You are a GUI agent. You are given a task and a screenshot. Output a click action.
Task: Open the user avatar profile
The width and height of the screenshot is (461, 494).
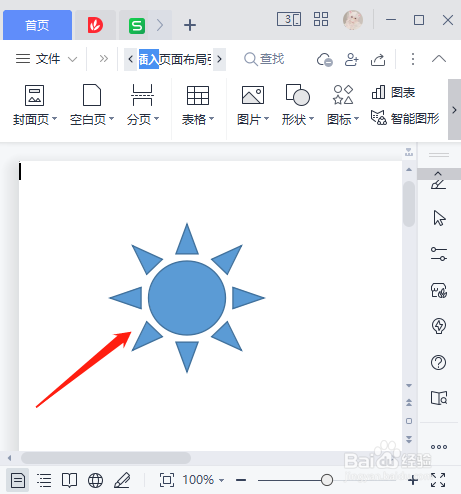pos(353,20)
